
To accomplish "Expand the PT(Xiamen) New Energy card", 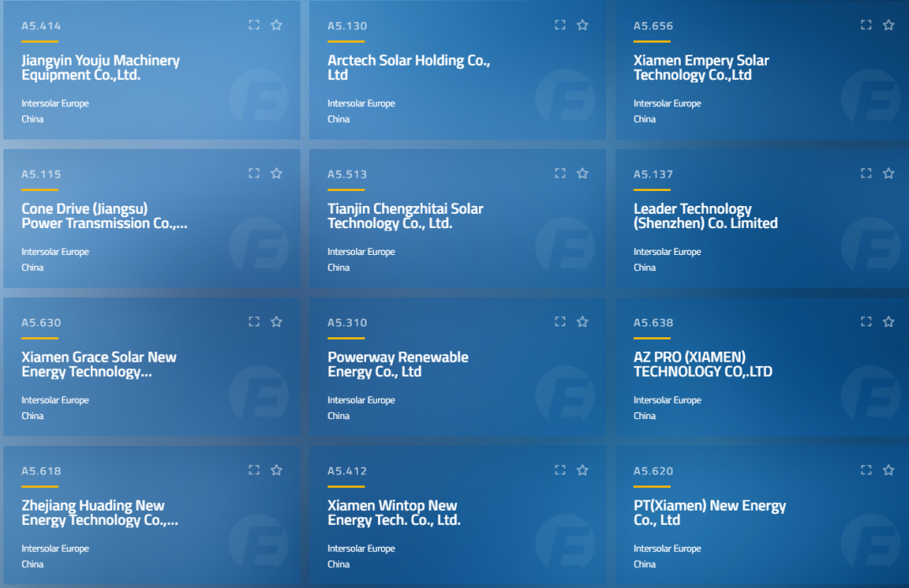I will tap(866, 470).
